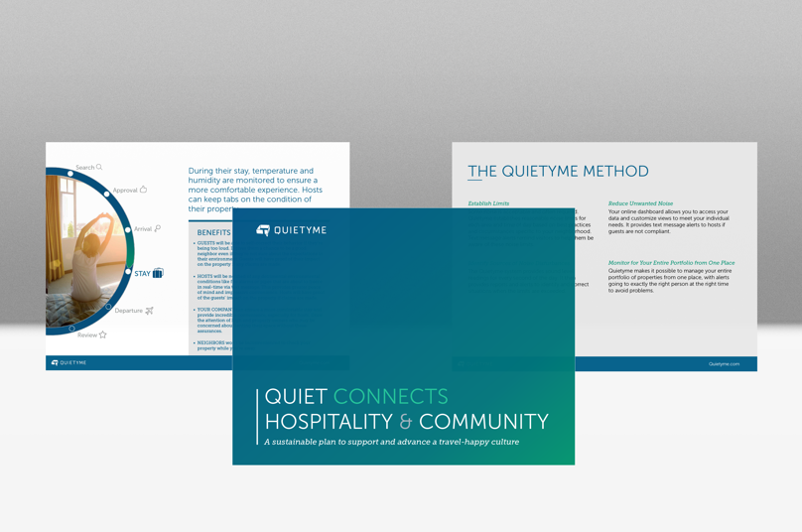Viewport: 802px width, 532px height.
Task: Select the Review stage label
Action: 87,335
